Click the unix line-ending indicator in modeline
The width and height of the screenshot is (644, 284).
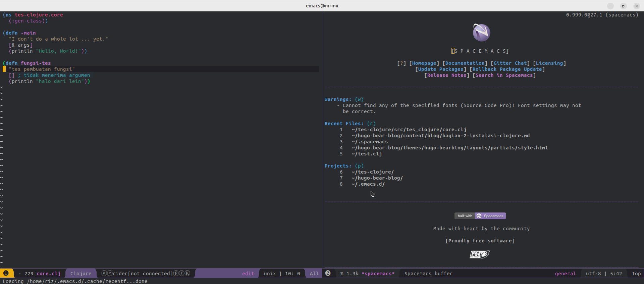(x=270, y=274)
